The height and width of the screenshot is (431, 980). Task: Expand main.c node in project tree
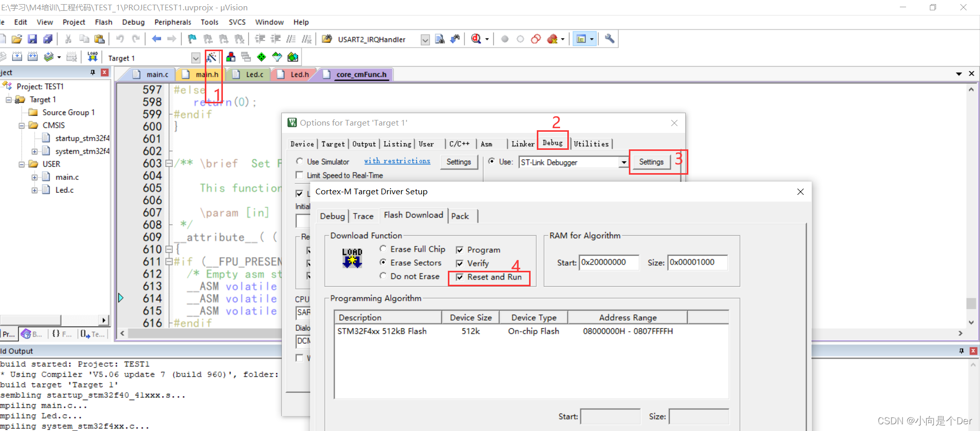click(x=35, y=177)
